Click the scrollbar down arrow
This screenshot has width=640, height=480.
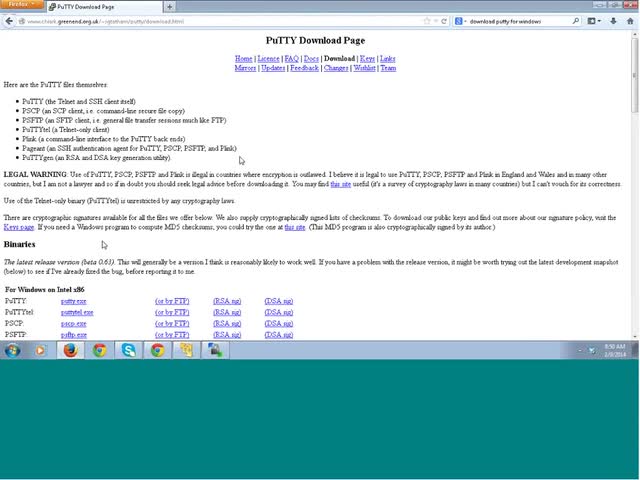click(635, 337)
